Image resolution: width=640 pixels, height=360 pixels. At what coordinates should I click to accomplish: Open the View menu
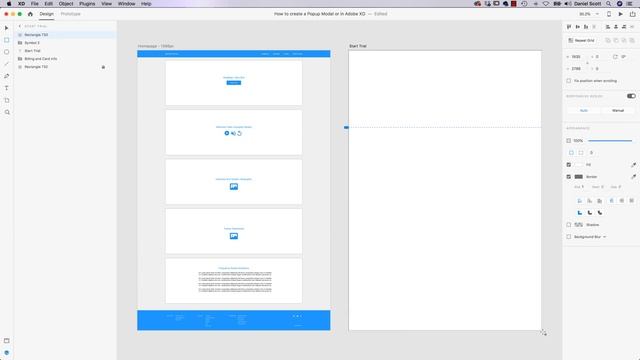point(107,4)
